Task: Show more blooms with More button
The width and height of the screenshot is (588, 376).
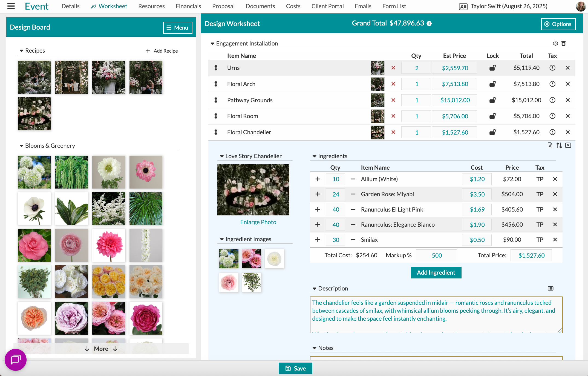Action: click(x=101, y=349)
